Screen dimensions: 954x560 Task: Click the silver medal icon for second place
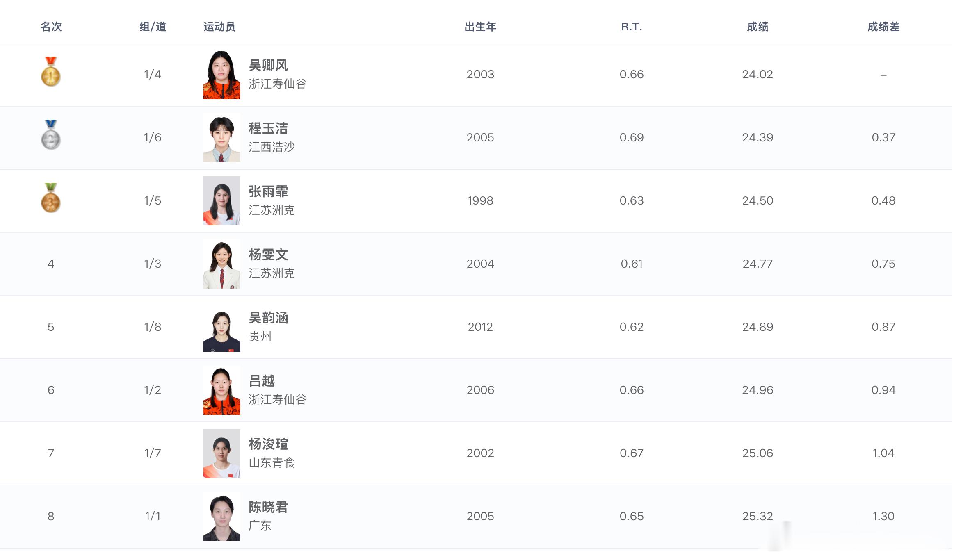tap(51, 135)
